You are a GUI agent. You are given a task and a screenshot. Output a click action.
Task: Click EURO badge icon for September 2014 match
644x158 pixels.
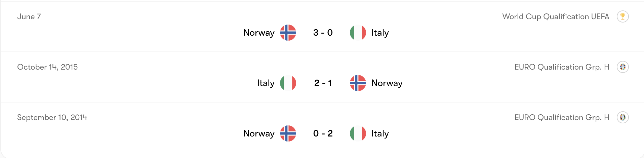[622, 117]
